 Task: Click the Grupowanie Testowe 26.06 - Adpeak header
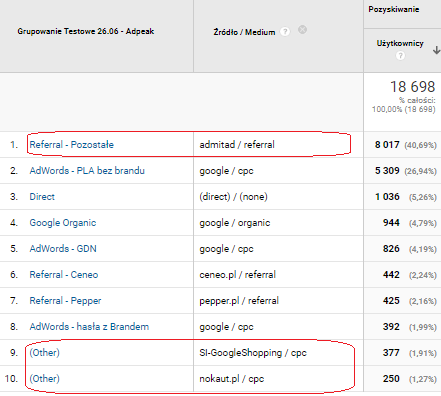[x=86, y=31]
